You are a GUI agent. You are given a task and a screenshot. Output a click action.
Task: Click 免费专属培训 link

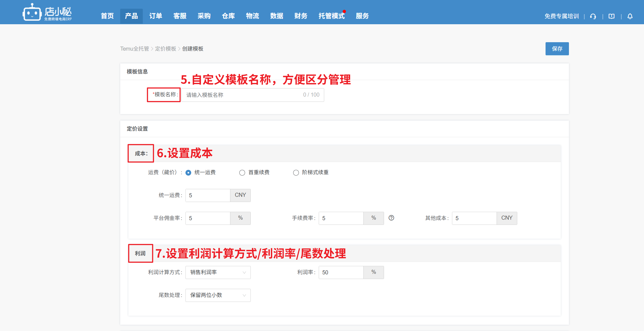pyautogui.click(x=561, y=16)
